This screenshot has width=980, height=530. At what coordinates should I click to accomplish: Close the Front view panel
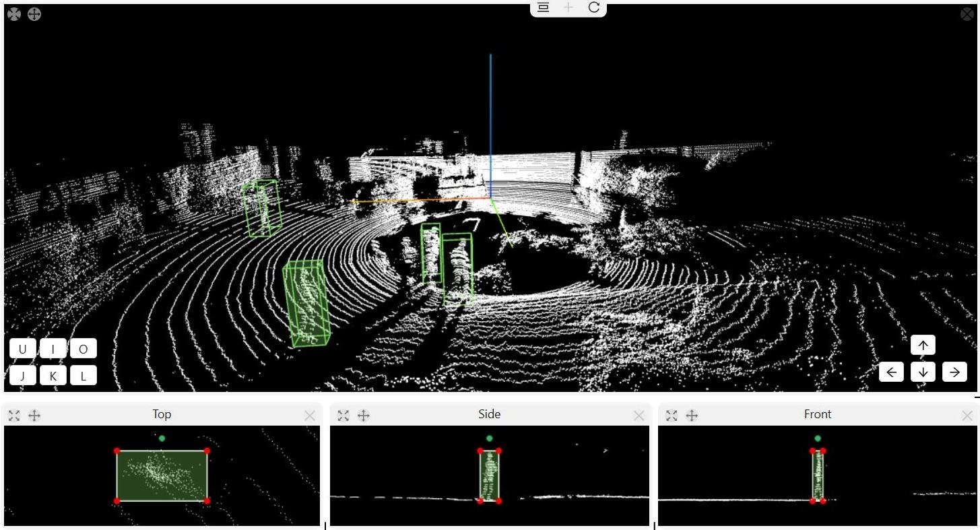point(967,416)
